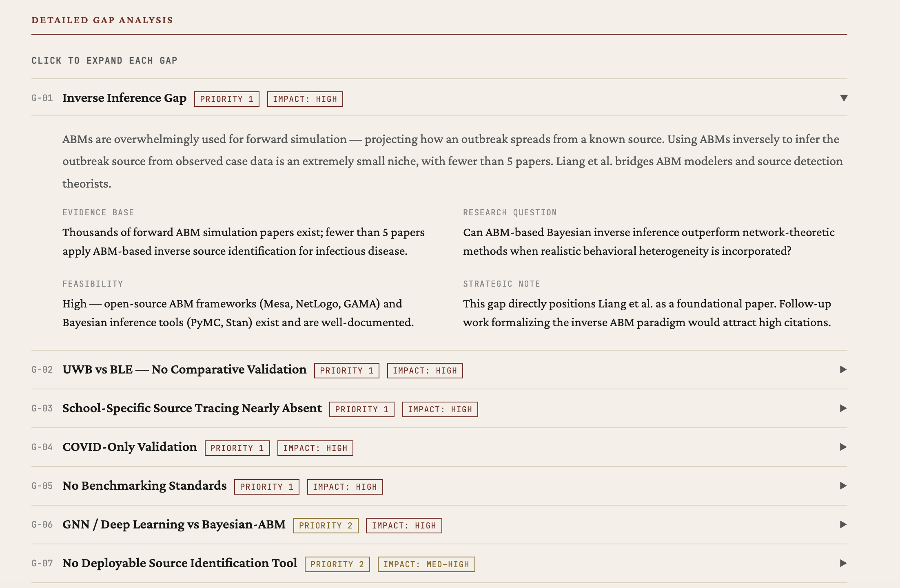
Task: Expand GNN / Deep Learning gap arrow
Action: 843,524
